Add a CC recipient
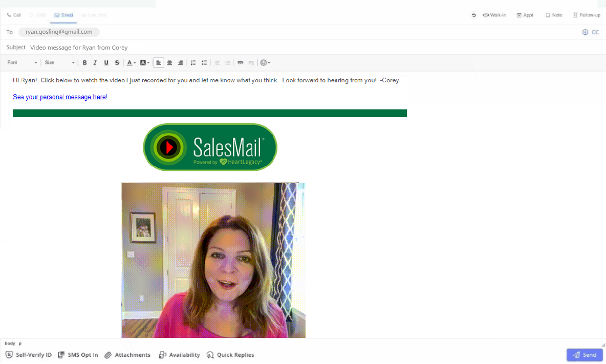The width and height of the screenshot is (606, 364). click(591, 32)
